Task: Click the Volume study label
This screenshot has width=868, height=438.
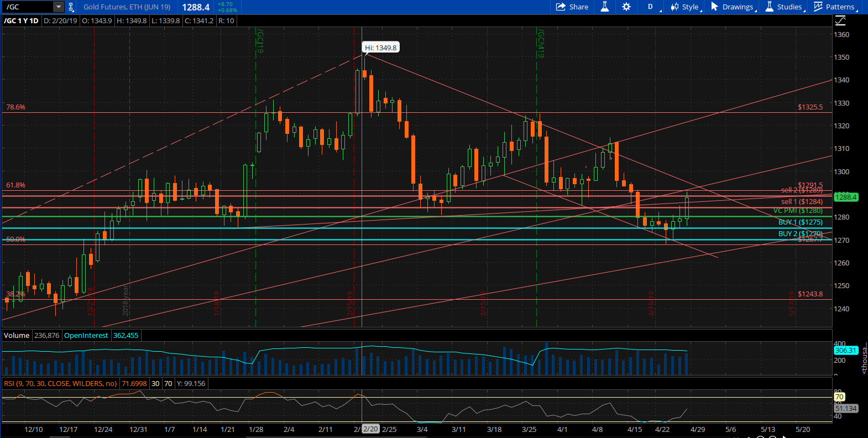Action: click(17, 336)
